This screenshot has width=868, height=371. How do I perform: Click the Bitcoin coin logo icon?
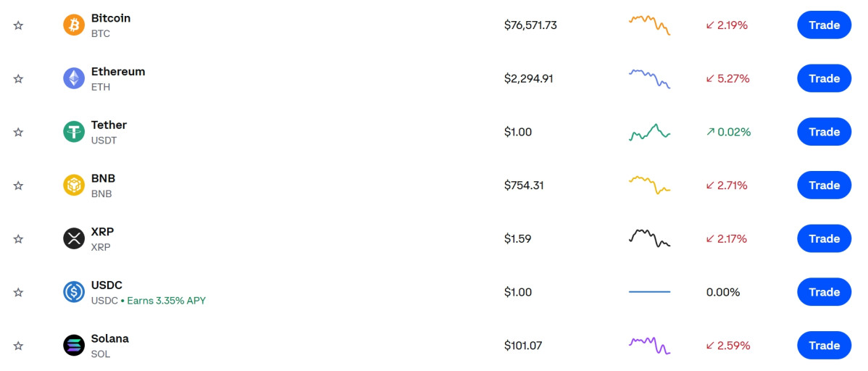[74, 25]
